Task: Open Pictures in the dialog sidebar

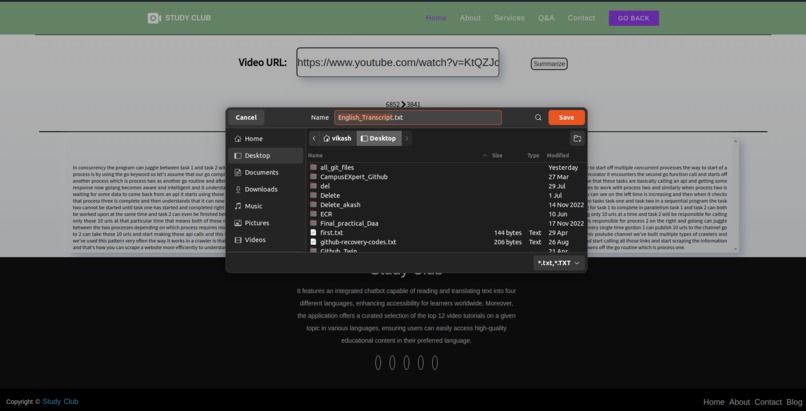Action: [x=265, y=223]
